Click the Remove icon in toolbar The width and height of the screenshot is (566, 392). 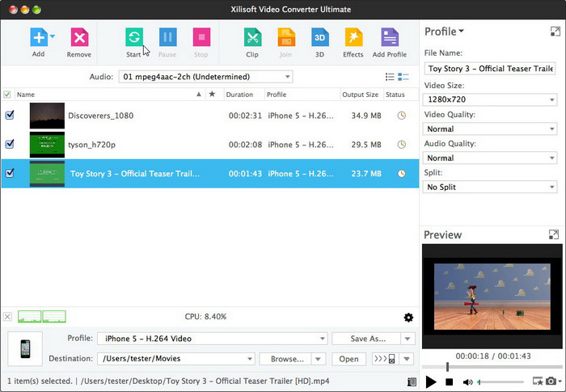point(78,37)
